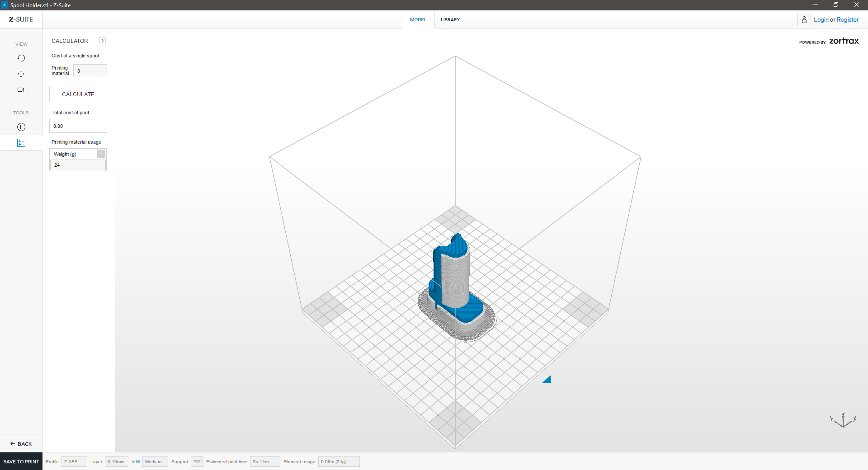The height and width of the screenshot is (470, 868).
Task: Click SAVE TO PRINT button
Action: 21,461
